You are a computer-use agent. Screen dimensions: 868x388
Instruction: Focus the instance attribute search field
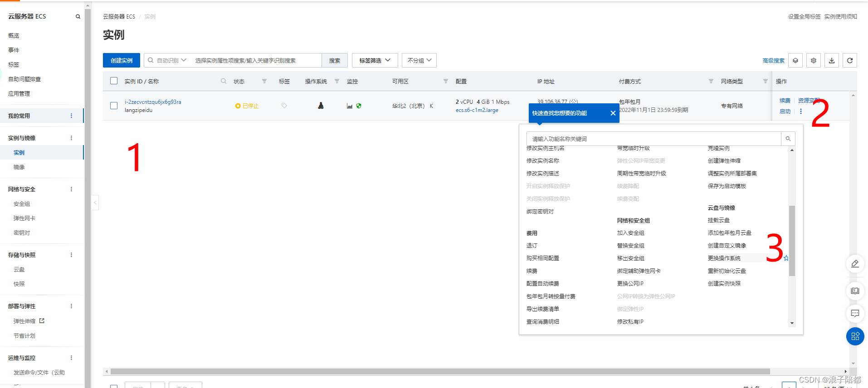point(256,60)
